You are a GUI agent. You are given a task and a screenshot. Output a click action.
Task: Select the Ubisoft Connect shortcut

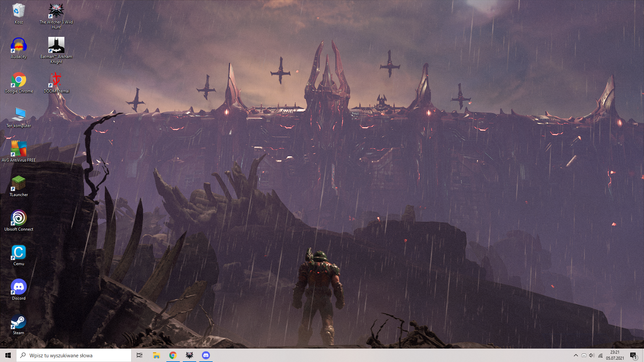click(18, 221)
